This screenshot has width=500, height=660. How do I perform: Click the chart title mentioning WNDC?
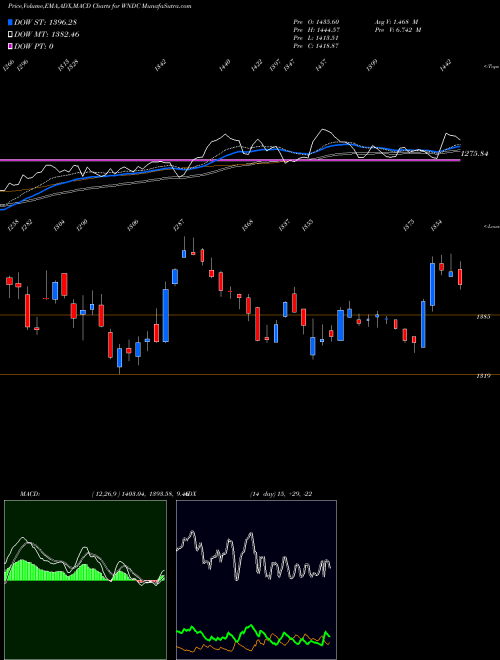[99, 6]
